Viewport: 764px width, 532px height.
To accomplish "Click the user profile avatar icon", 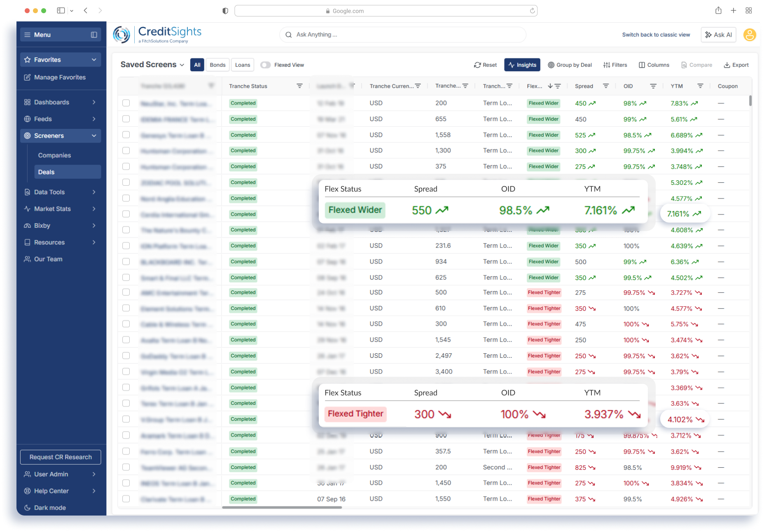I will pos(749,35).
